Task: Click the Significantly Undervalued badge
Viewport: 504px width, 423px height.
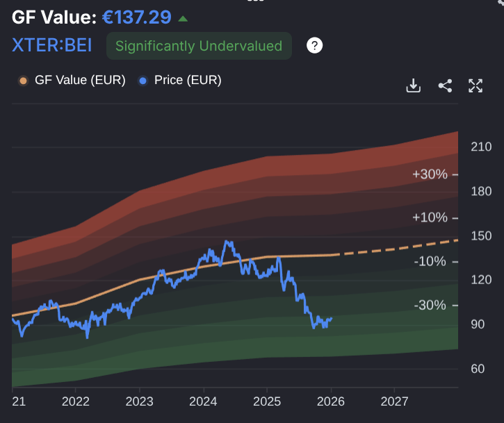Action: pyautogui.click(x=199, y=46)
